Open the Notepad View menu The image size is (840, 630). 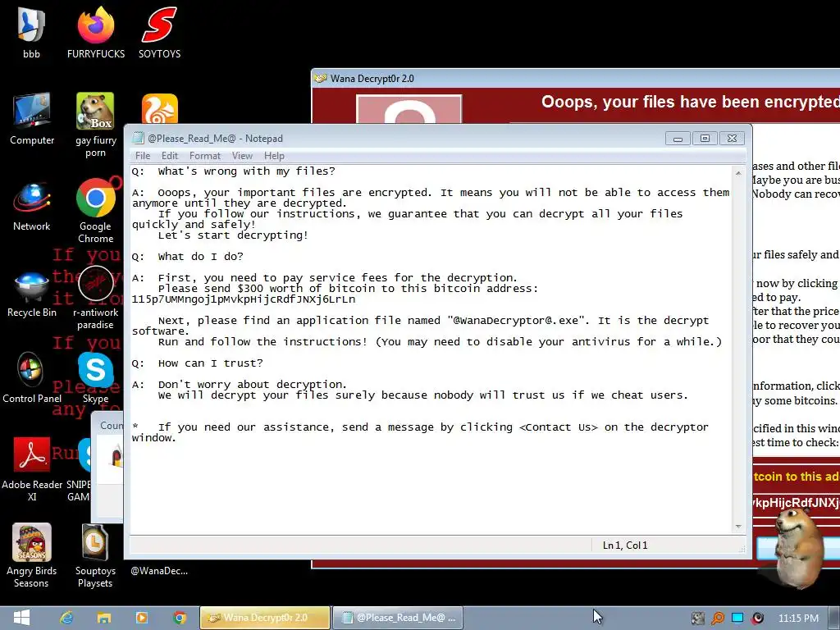tap(242, 156)
